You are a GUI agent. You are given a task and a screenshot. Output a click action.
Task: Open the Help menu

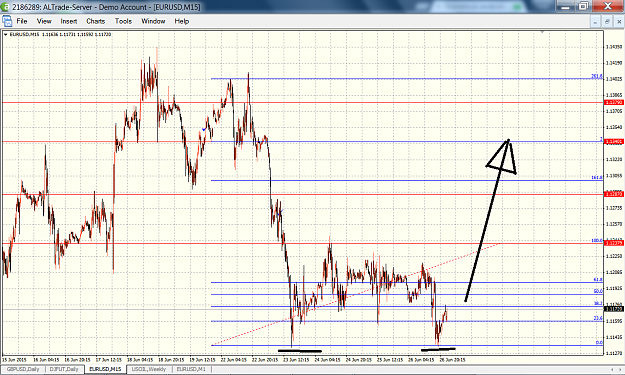coord(181,21)
